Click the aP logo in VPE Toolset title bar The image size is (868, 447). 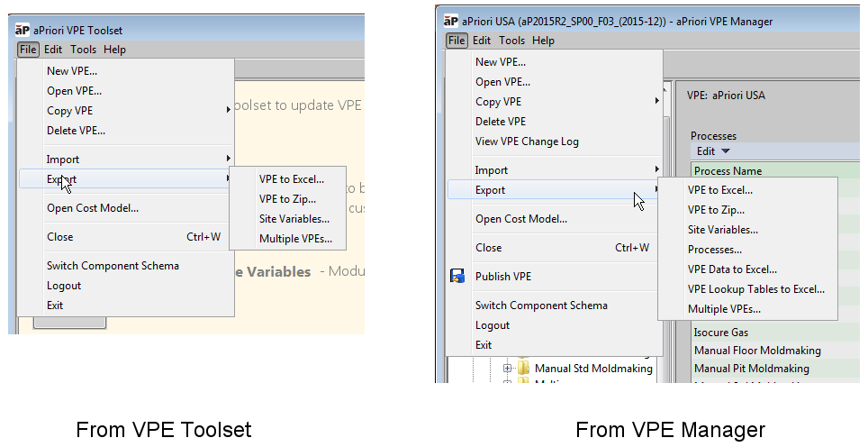(x=23, y=31)
